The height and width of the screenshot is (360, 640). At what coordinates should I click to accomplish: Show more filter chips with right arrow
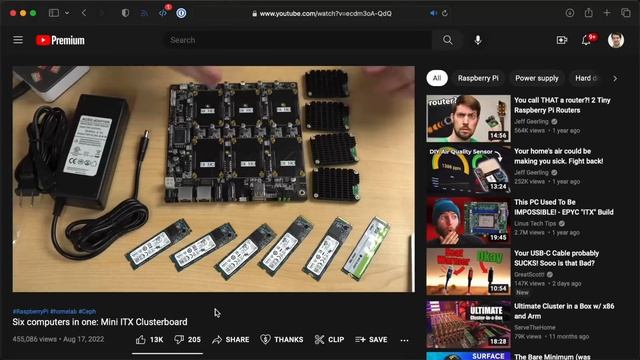click(x=615, y=78)
